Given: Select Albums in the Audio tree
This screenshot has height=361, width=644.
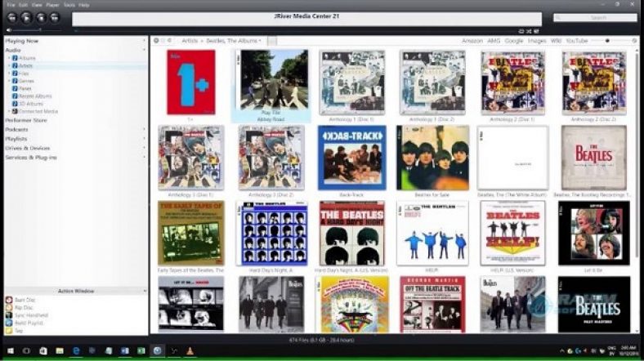Looking at the screenshot, I should (x=27, y=58).
